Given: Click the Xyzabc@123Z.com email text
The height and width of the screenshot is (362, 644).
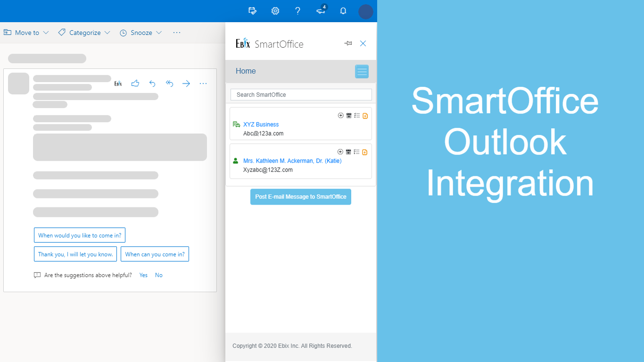Looking at the screenshot, I should [268, 170].
